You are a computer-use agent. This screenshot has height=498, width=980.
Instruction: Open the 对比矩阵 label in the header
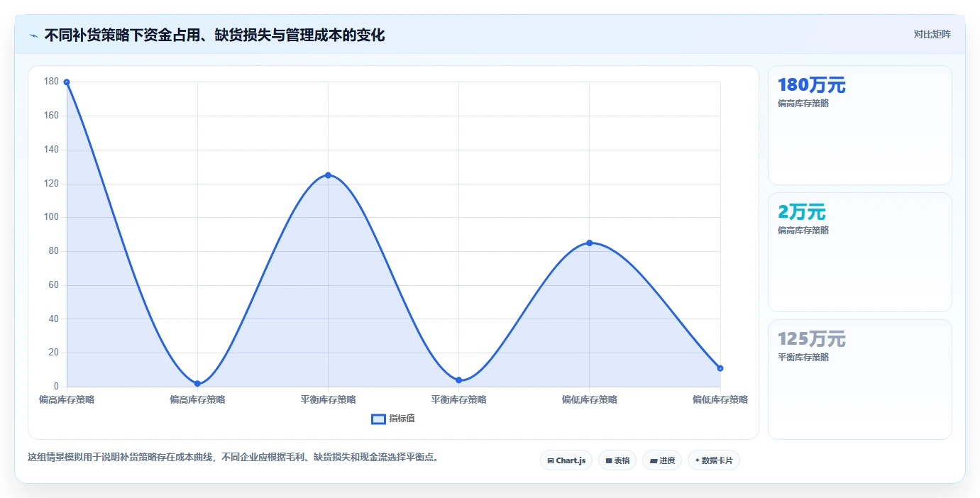coord(932,34)
